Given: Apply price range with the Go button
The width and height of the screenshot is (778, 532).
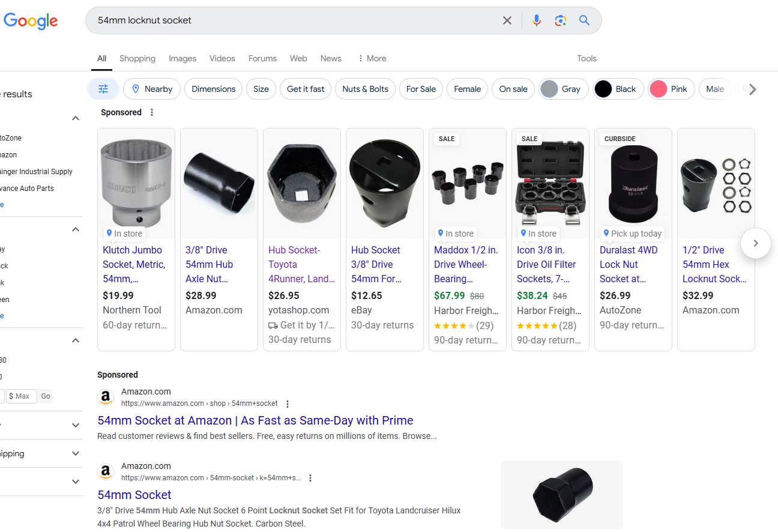Looking at the screenshot, I should point(46,396).
